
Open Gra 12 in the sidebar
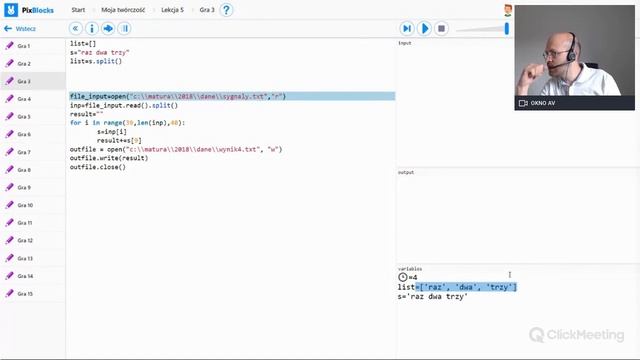33,240
